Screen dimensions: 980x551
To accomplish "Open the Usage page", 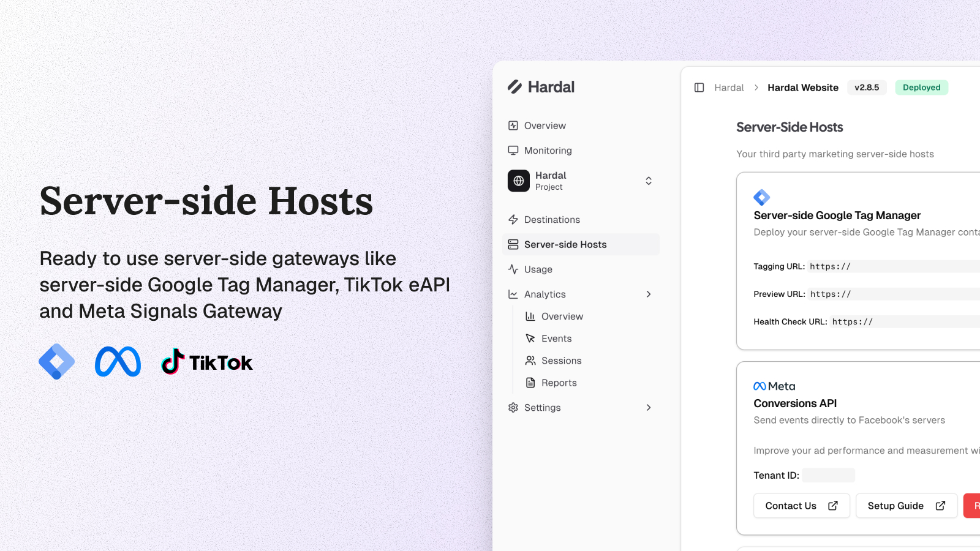I will (581, 269).
